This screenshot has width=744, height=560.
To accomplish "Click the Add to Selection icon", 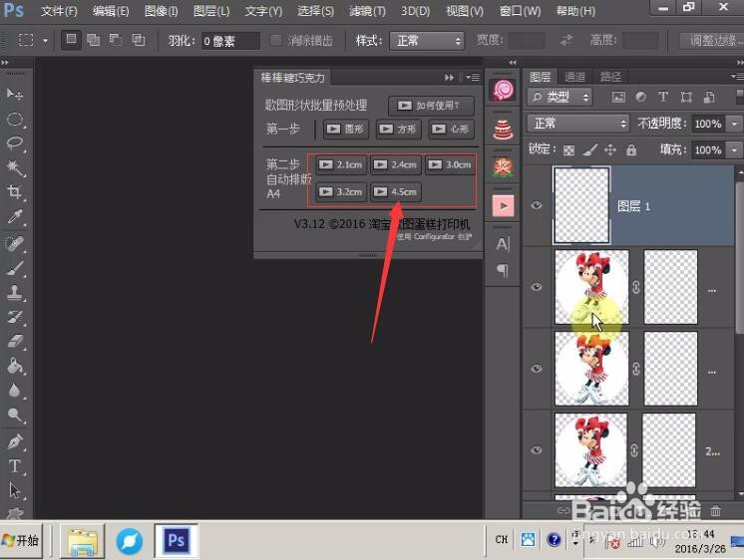I will [94, 40].
